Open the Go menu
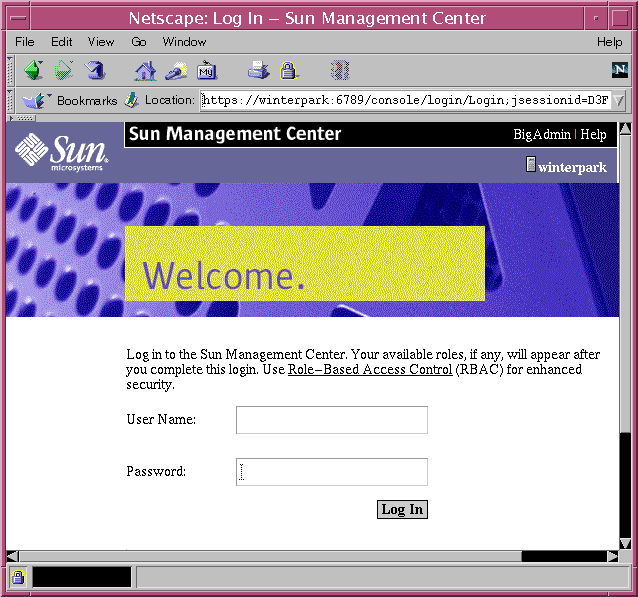 [139, 42]
